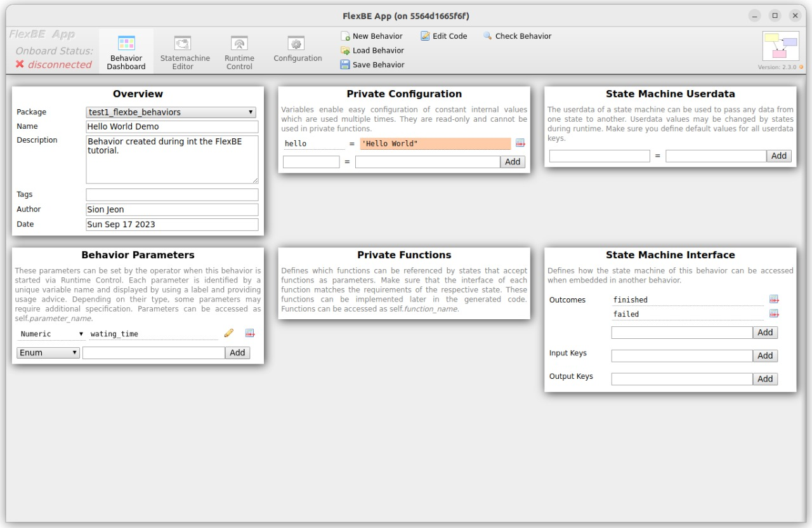Click Add in State Machine Userdata
812x528 pixels.
[x=779, y=156]
